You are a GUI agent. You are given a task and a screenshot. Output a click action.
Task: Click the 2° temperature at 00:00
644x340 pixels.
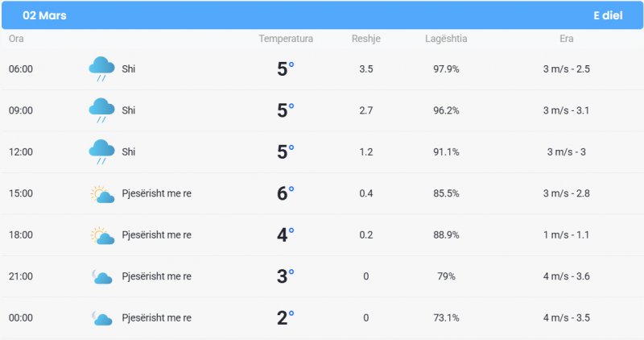pyautogui.click(x=286, y=317)
